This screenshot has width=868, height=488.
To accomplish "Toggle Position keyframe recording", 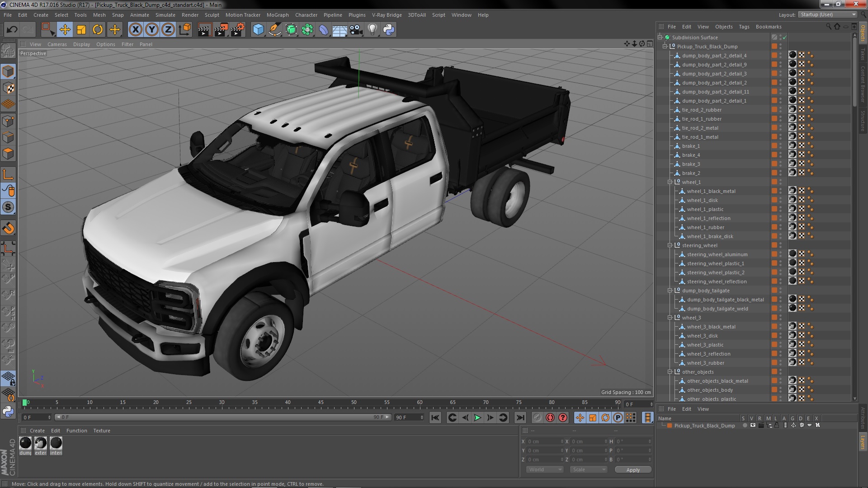I will [x=580, y=418].
